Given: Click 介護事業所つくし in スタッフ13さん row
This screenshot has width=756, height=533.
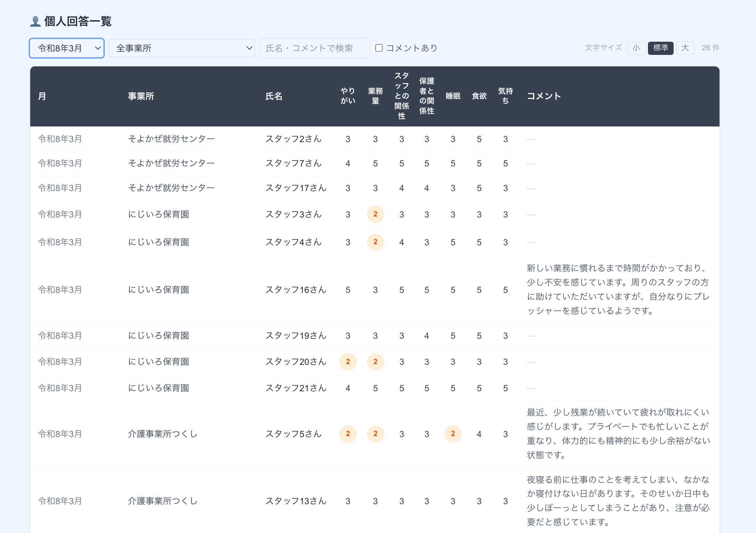Looking at the screenshot, I should 163,501.
